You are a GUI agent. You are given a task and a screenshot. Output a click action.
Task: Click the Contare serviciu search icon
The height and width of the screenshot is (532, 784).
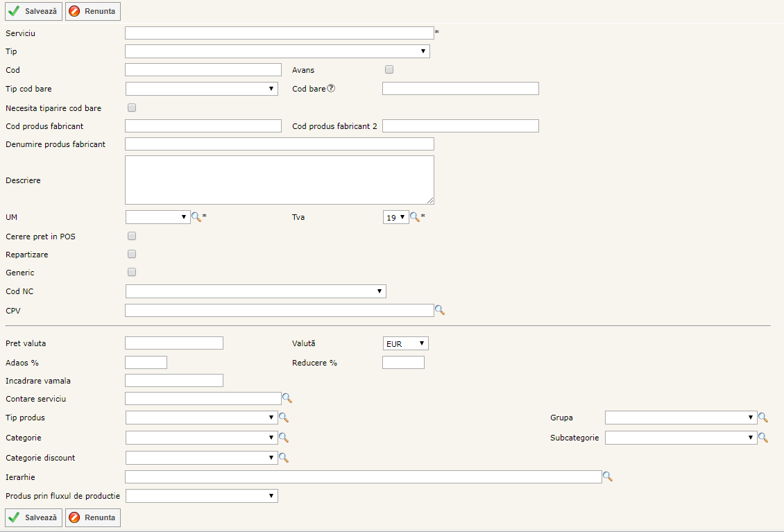tap(287, 398)
